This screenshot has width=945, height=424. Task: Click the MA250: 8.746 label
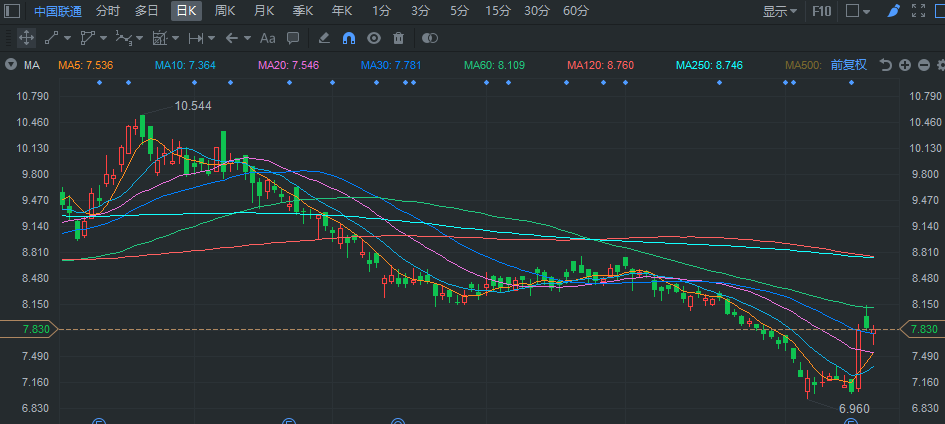[x=709, y=65]
